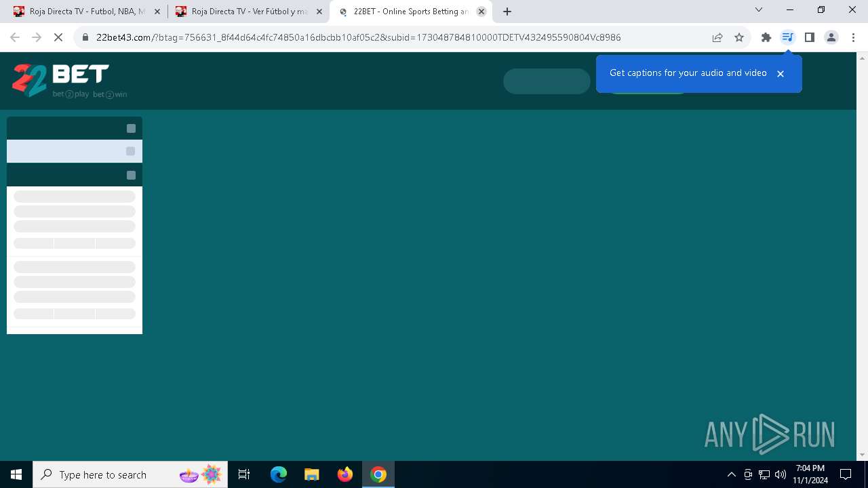The height and width of the screenshot is (488, 868).
Task: Close second Roja Directa TV tab
Action: click(x=319, y=12)
